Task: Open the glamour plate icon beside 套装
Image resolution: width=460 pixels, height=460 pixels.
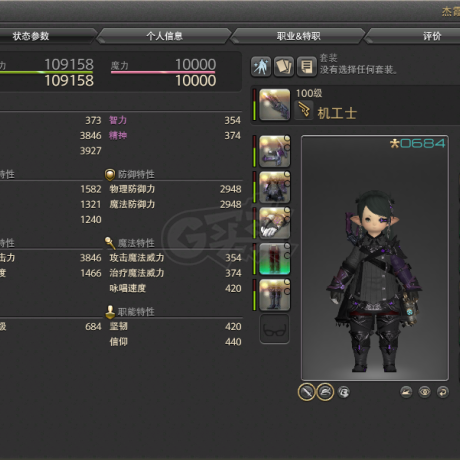Action: click(261, 66)
